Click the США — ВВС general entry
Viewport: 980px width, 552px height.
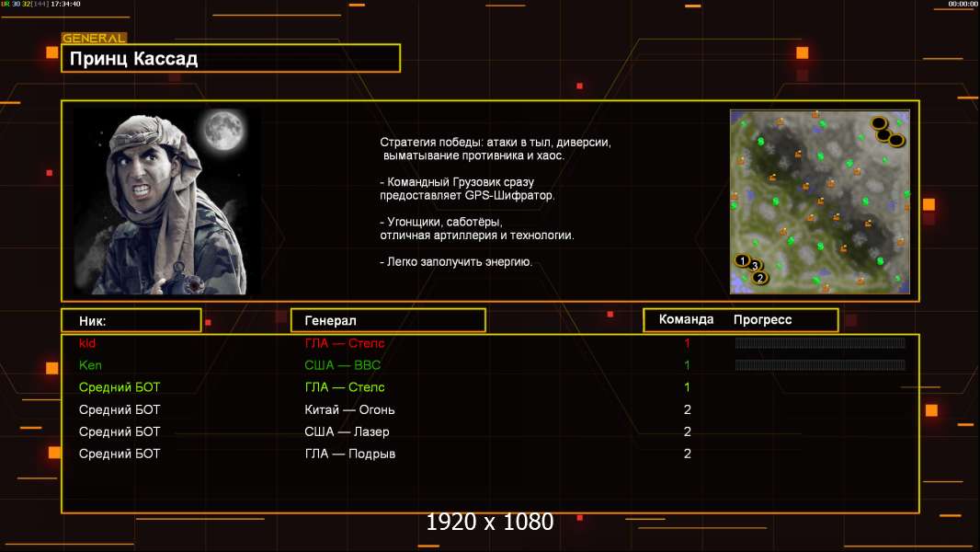(342, 365)
